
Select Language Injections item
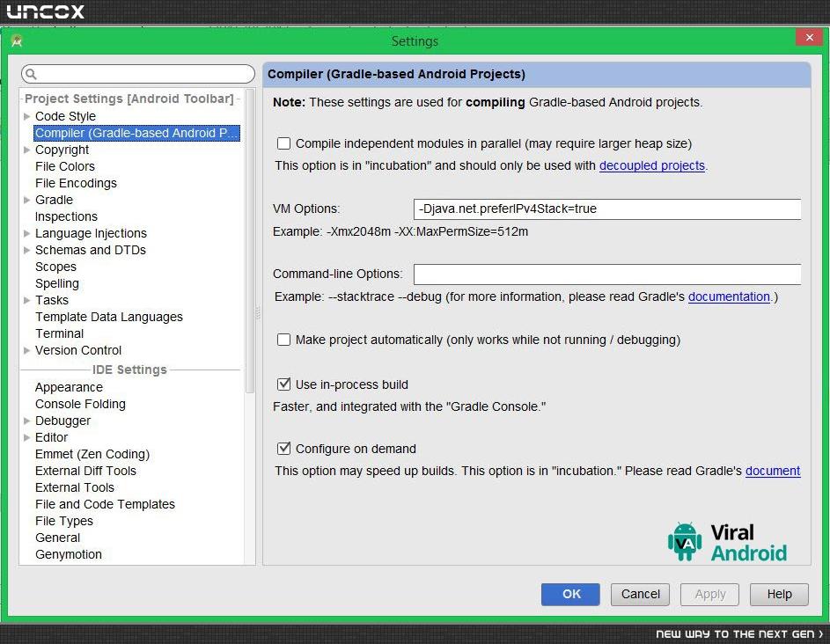[91, 233]
